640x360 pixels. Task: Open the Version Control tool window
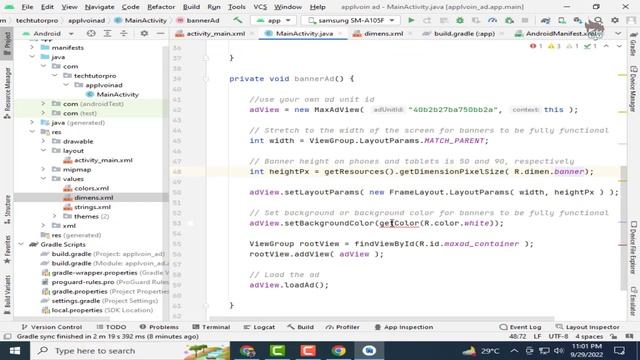coord(52,327)
